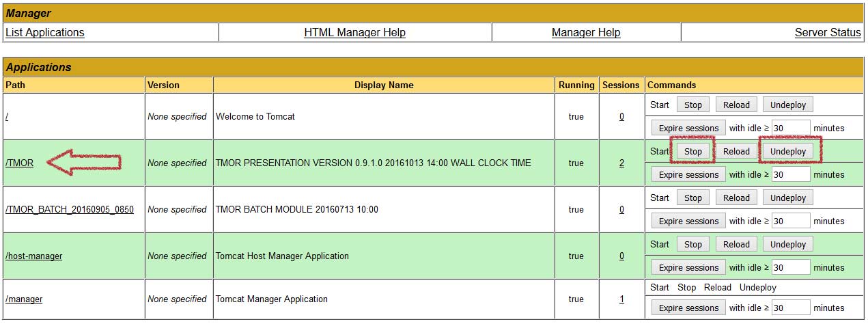Click the Sessions column header
868x324 pixels.
pyautogui.click(x=621, y=85)
